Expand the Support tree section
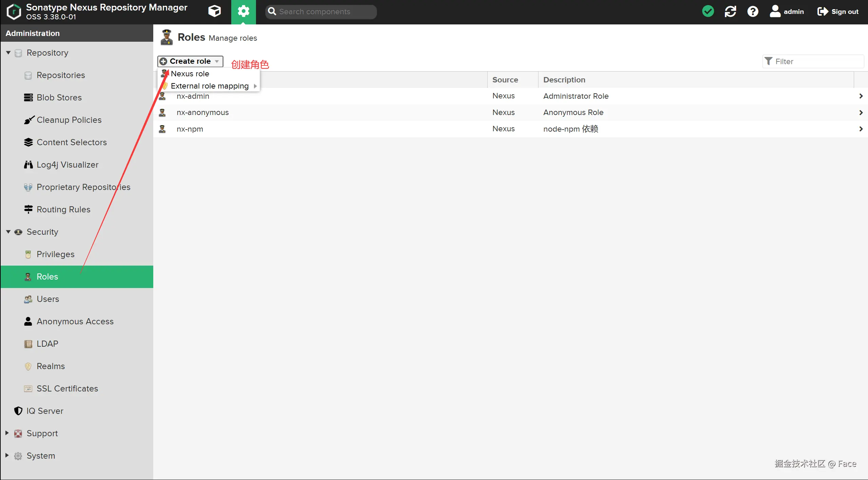The image size is (868, 480). (7, 433)
